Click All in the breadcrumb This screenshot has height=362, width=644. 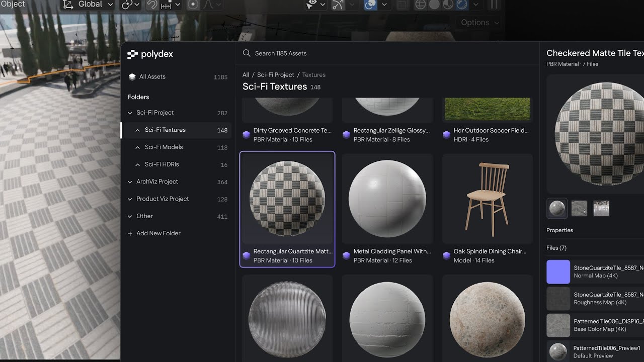click(x=246, y=75)
